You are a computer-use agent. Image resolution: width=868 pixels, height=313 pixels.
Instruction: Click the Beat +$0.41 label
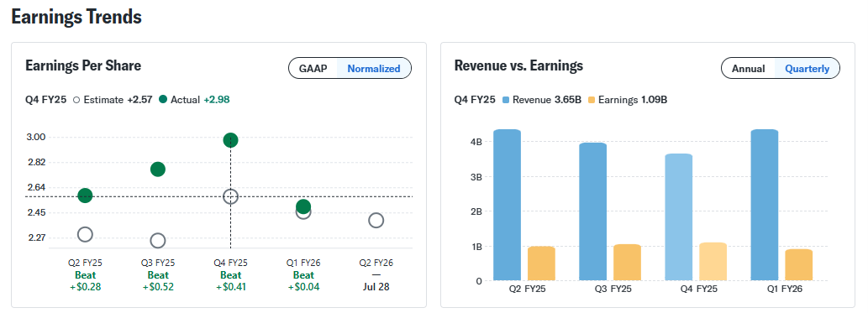coord(230,281)
